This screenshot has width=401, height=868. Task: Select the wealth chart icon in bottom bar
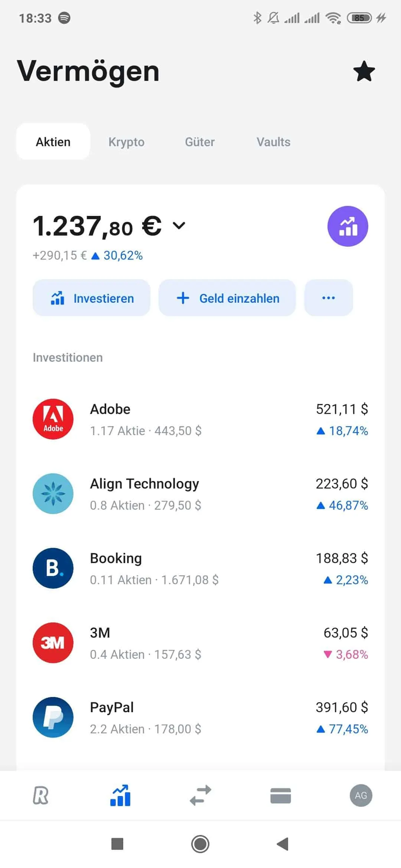(120, 796)
